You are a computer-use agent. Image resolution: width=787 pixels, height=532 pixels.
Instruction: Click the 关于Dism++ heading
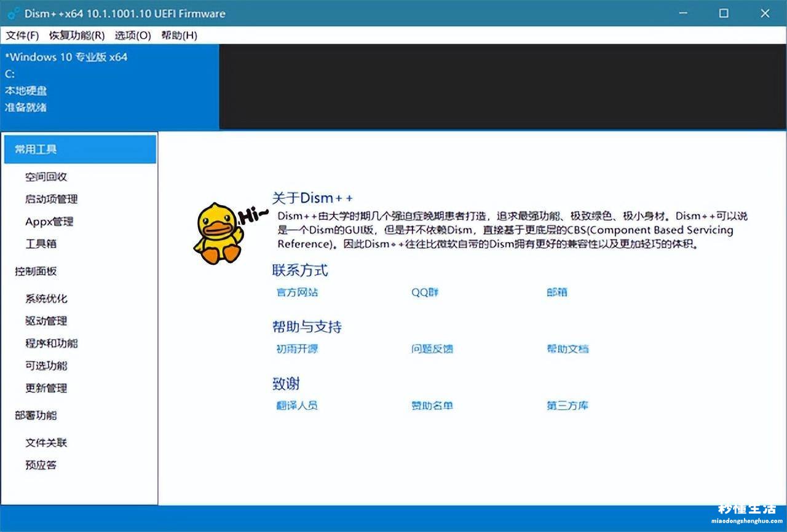(x=313, y=198)
